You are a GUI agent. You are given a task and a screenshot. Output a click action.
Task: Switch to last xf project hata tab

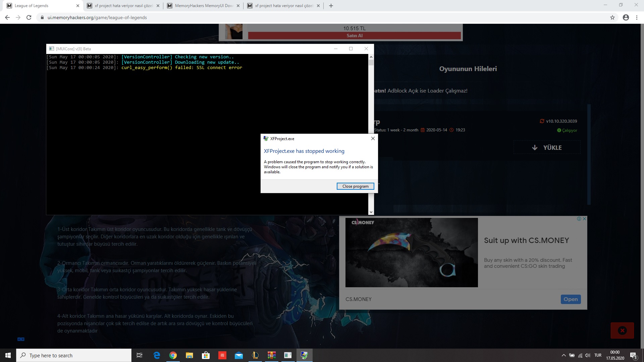pos(283,6)
